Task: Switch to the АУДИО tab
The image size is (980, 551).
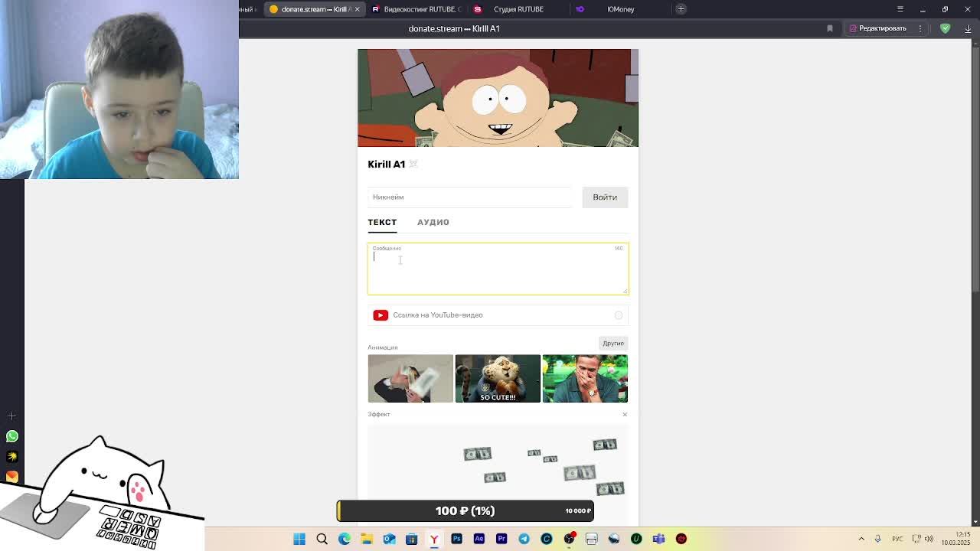Action: pos(433,222)
